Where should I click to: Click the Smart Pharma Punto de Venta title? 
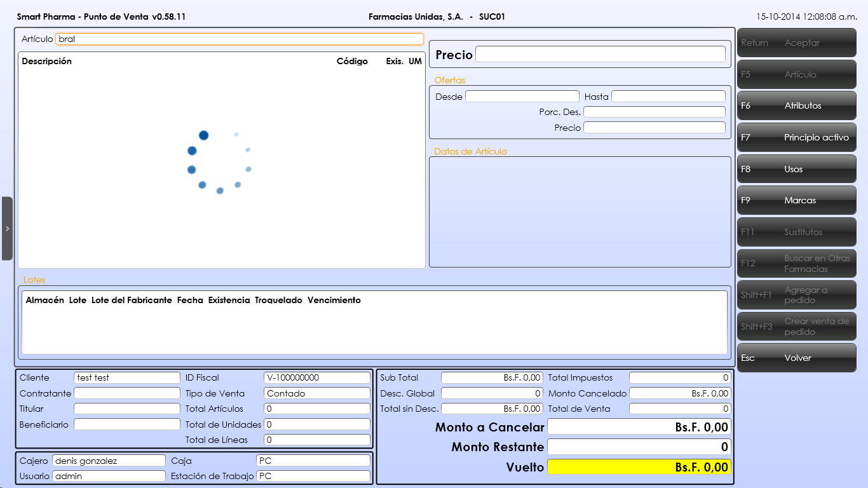[x=101, y=17]
